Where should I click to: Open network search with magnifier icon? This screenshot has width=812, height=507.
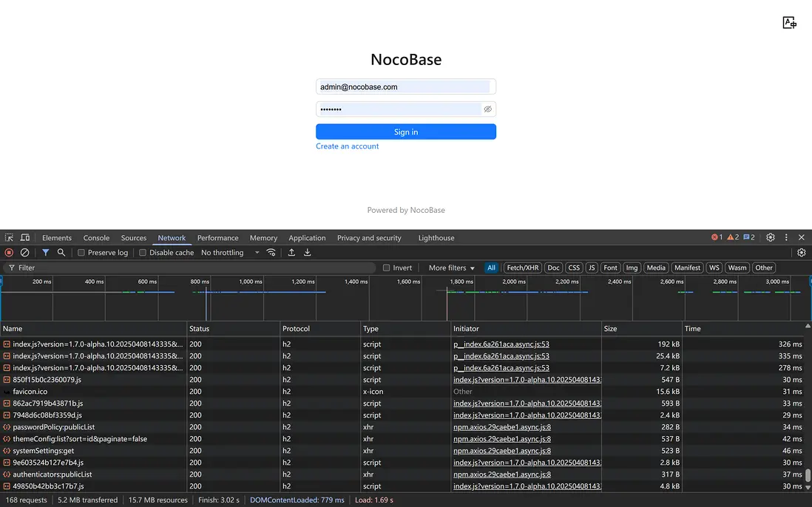61,253
